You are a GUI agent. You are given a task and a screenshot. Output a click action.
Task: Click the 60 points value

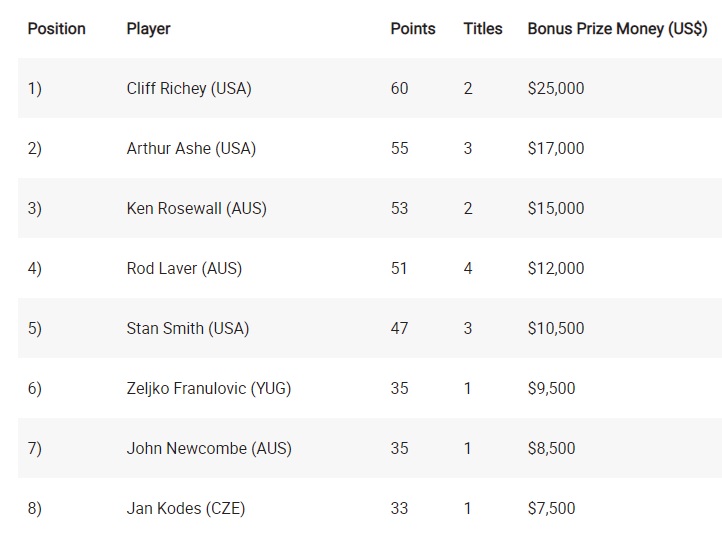coord(399,88)
